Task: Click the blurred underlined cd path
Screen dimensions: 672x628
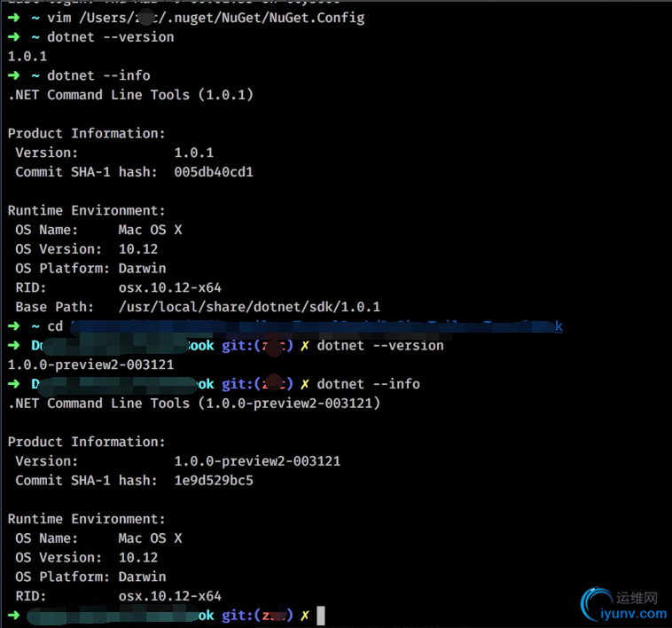Action: point(316,326)
